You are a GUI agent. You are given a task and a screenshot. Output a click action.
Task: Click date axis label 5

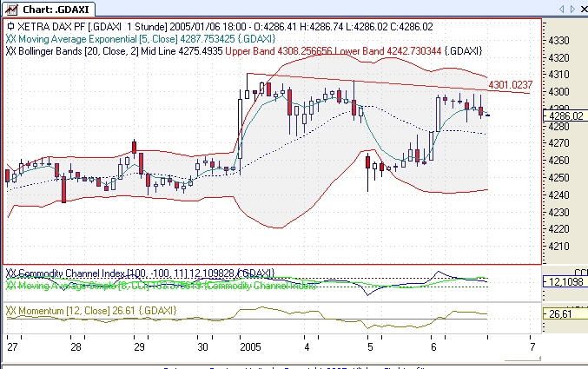click(x=370, y=347)
